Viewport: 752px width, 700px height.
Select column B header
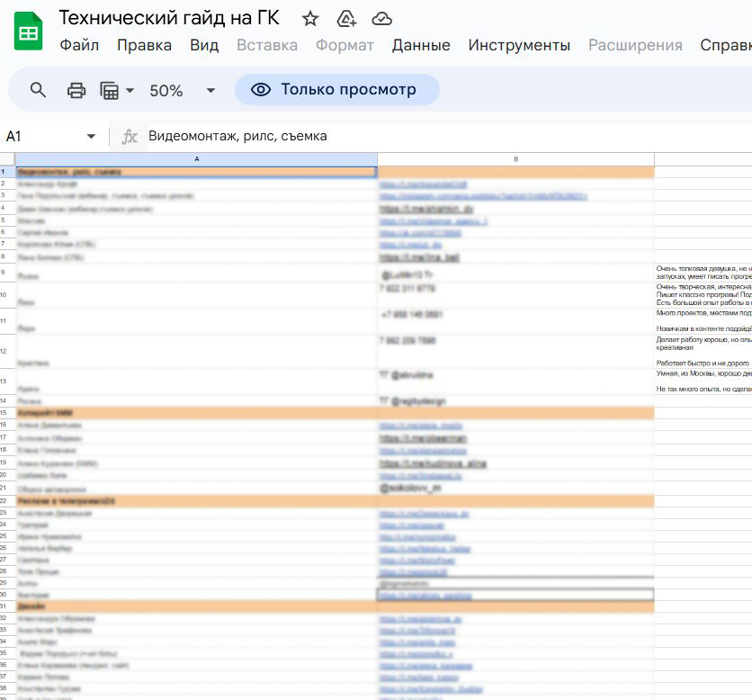point(516,159)
